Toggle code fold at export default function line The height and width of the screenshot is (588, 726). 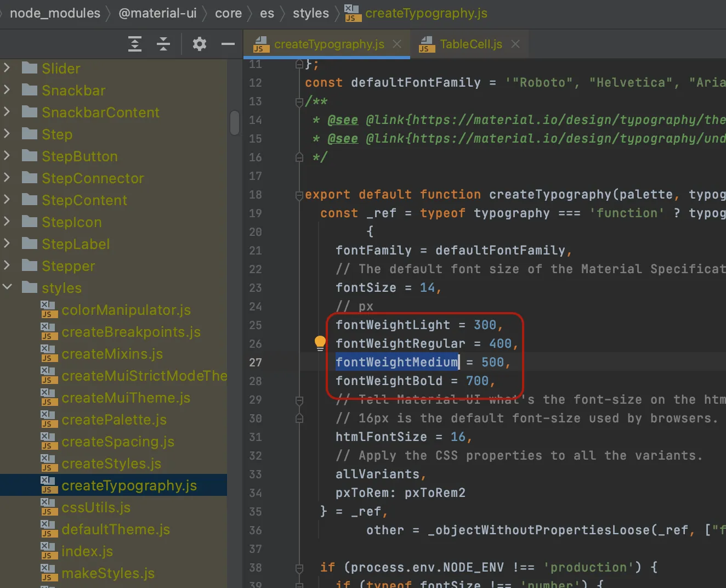(x=299, y=195)
